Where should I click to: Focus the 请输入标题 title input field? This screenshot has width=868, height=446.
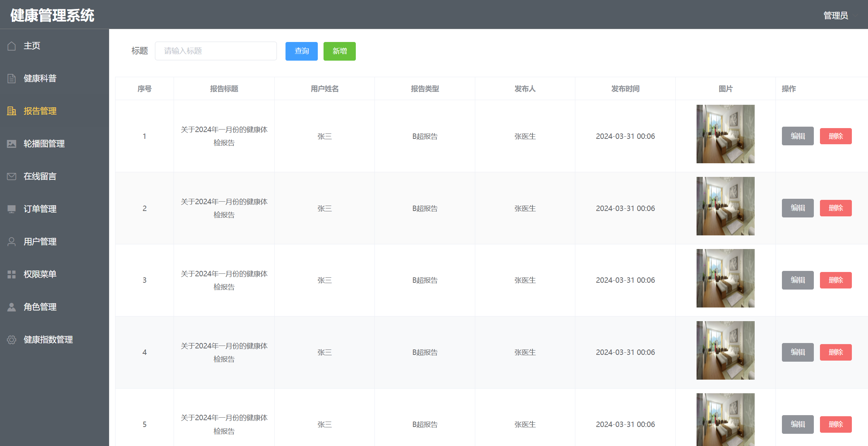pos(216,51)
